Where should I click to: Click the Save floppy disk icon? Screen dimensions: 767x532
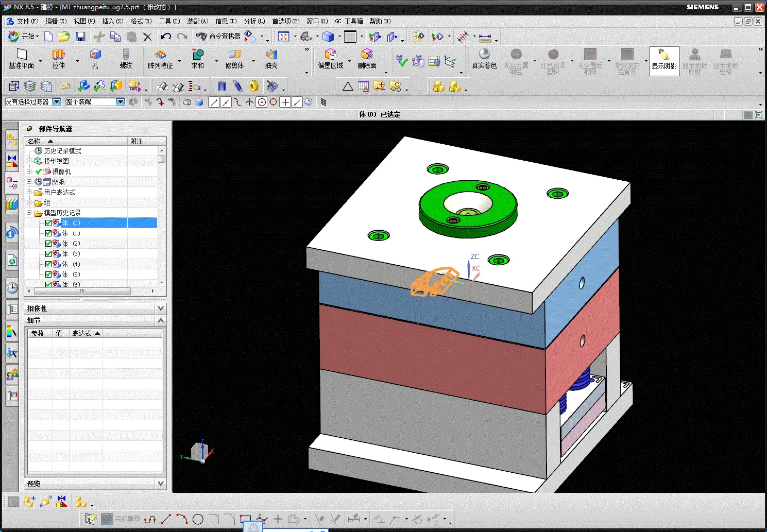(80, 37)
